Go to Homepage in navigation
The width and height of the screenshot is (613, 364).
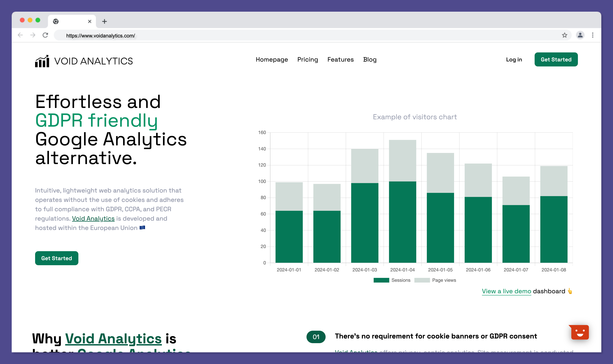point(272,60)
